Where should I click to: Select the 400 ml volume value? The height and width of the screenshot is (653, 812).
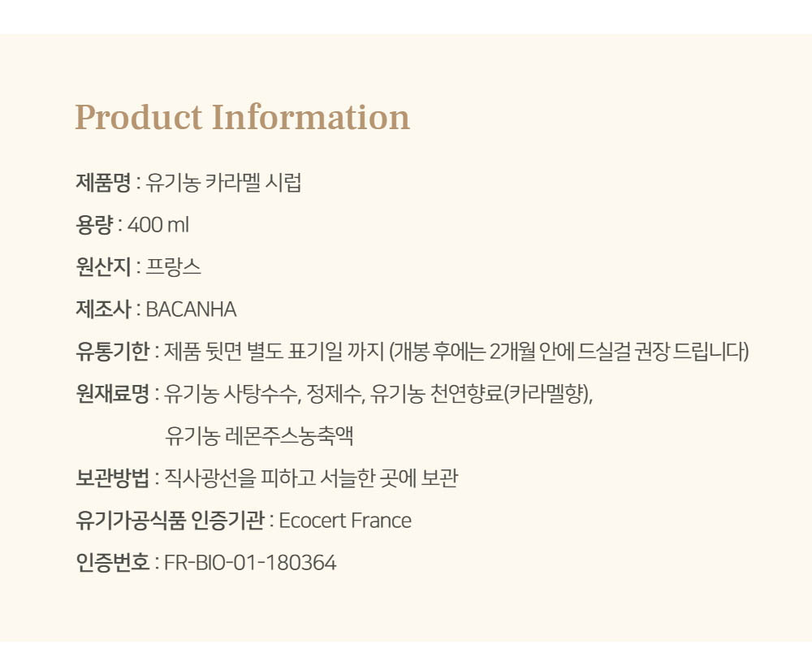coord(158,224)
